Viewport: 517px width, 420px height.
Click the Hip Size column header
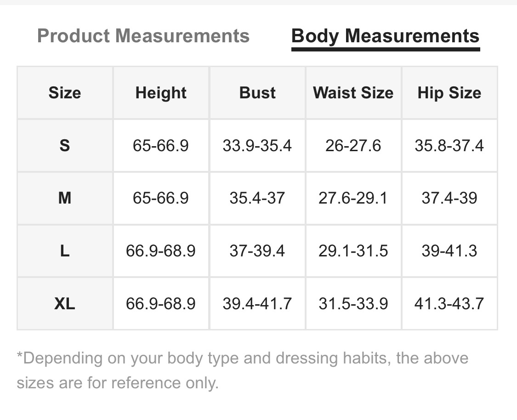[x=449, y=93]
